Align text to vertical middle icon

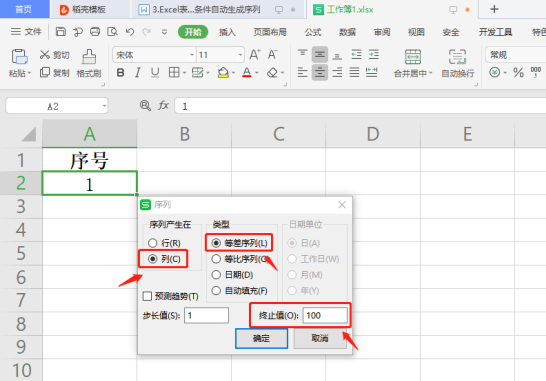pyautogui.click(x=320, y=55)
